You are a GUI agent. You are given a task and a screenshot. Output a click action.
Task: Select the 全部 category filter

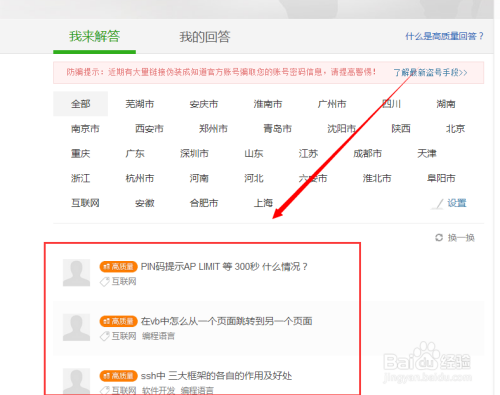[x=81, y=104]
